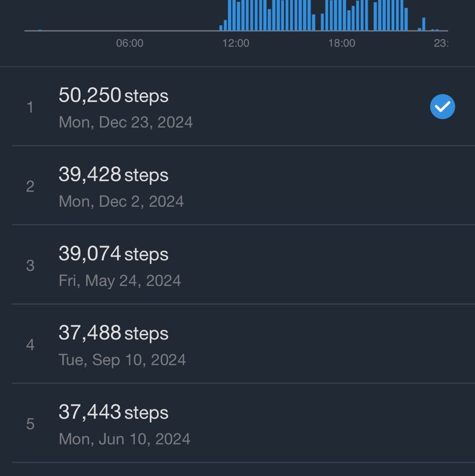This screenshot has width=475, height=476.
Task: Tap the 12:00 label on the chart axis
Action: pyautogui.click(x=236, y=43)
